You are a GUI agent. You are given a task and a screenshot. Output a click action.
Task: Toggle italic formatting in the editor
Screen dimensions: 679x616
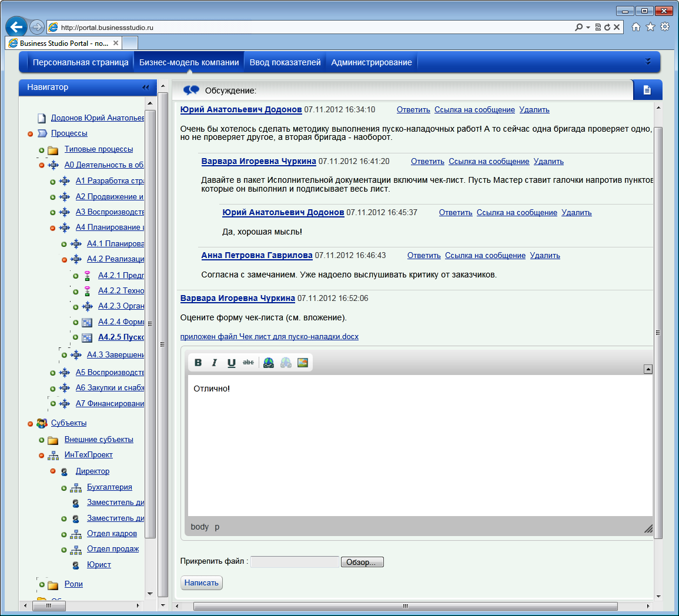[215, 363]
